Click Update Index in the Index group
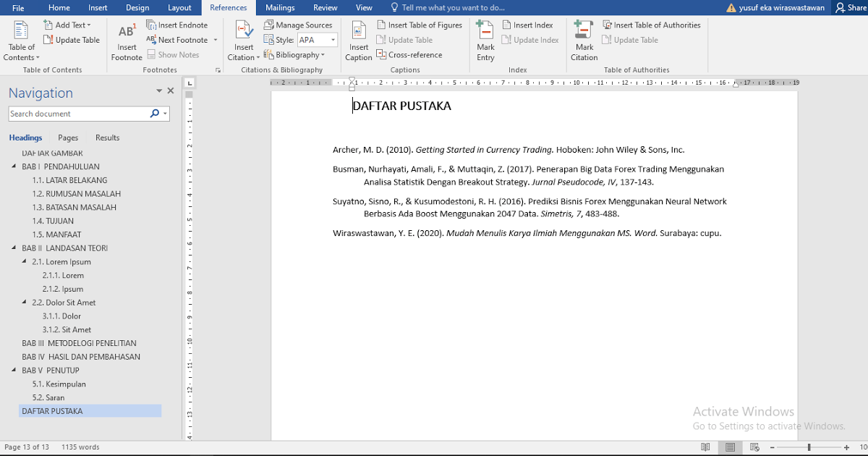The width and height of the screenshot is (868, 456). point(529,40)
